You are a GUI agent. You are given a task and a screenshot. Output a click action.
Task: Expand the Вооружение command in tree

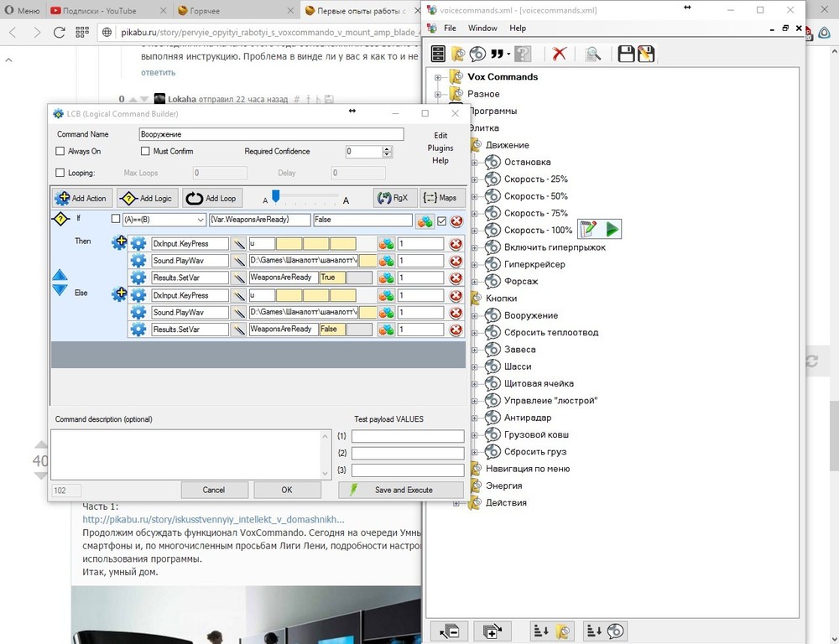point(474,315)
